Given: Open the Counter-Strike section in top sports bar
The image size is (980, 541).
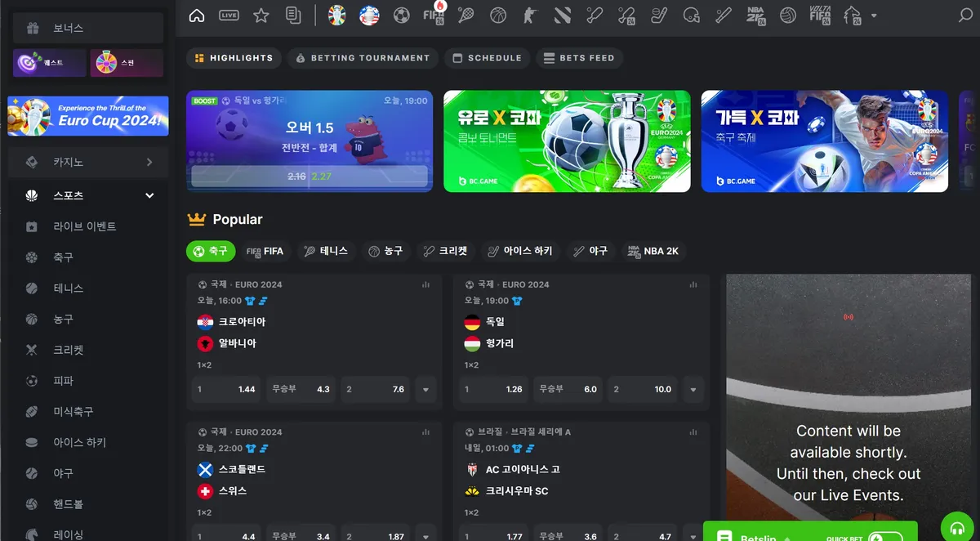Looking at the screenshot, I should point(530,15).
